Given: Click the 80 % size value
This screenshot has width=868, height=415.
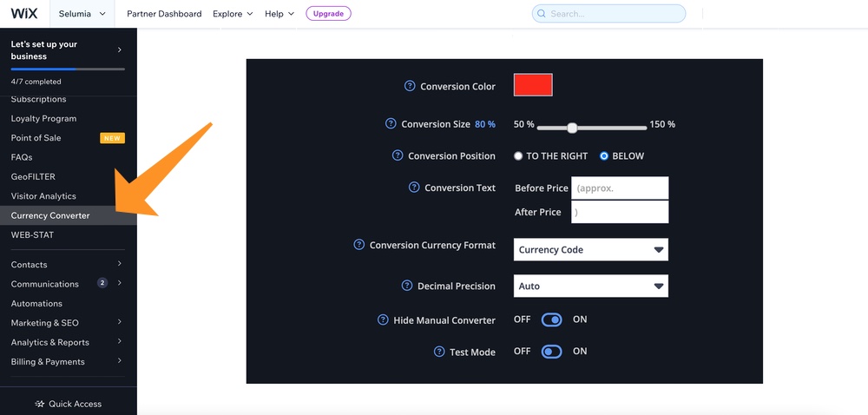Looking at the screenshot, I should (485, 124).
